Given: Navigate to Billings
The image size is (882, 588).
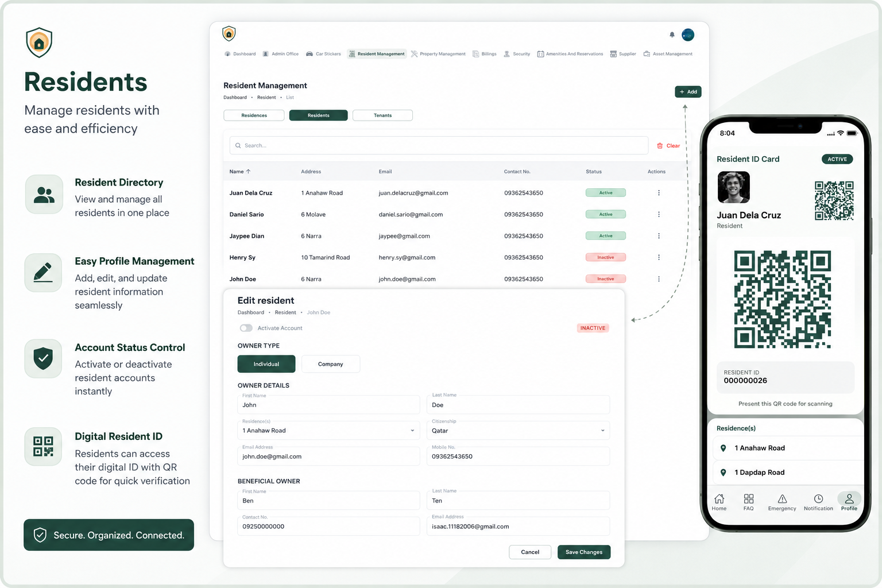Looking at the screenshot, I should click(485, 54).
